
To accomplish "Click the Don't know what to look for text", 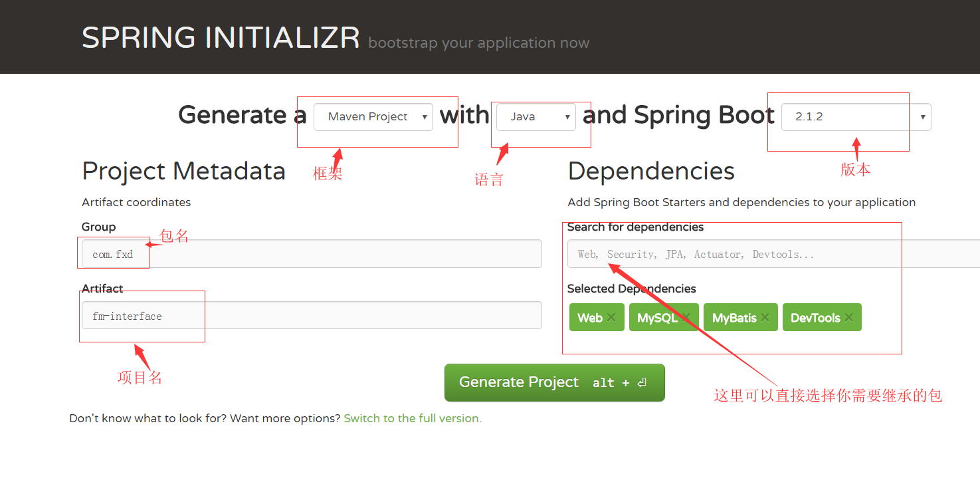I will tap(205, 418).
